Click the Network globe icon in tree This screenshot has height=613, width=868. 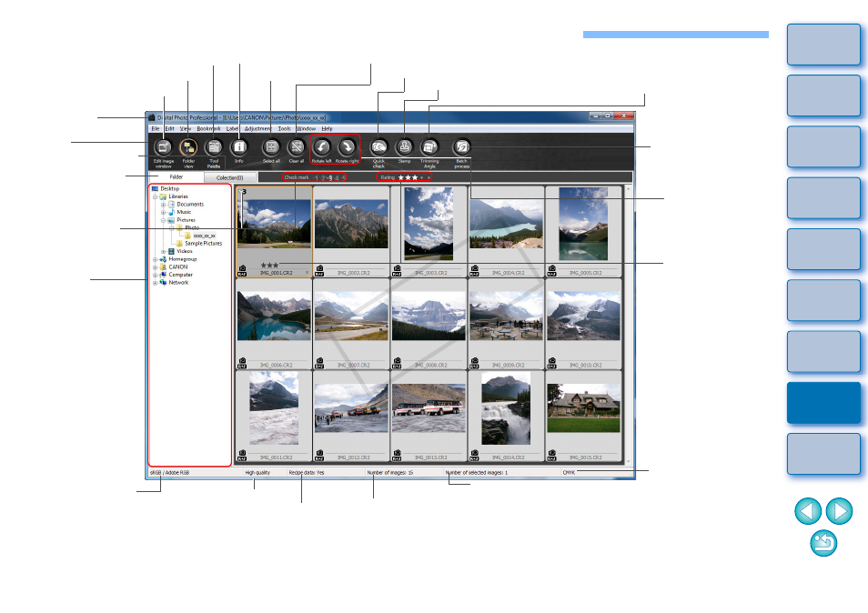pos(163,282)
